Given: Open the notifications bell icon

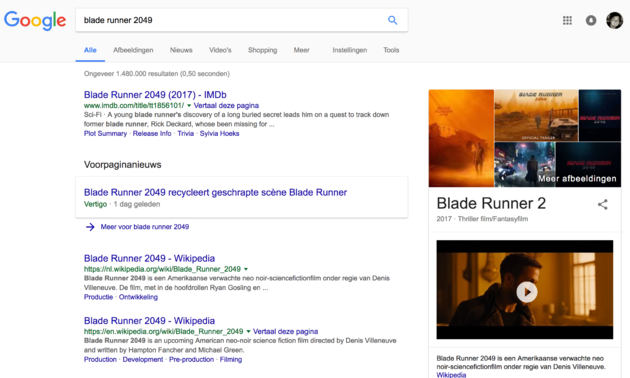Looking at the screenshot, I should click(591, 20).
